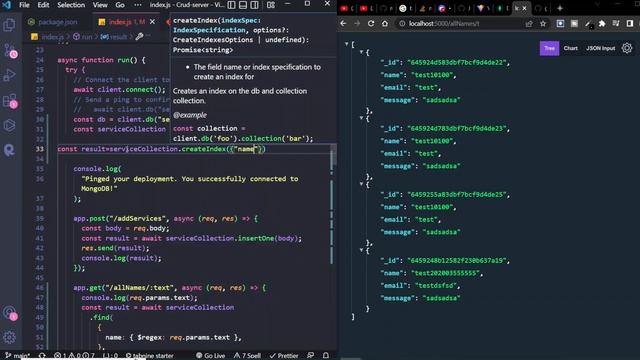Open the Extensions view in activity bar
Viewport: 640px width, 360px height.
9,100
